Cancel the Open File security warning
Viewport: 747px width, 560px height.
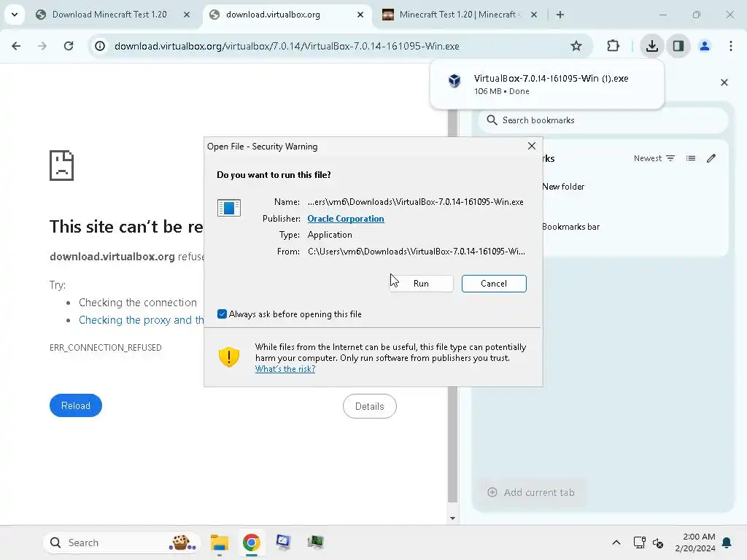click(x=494, y=284)
